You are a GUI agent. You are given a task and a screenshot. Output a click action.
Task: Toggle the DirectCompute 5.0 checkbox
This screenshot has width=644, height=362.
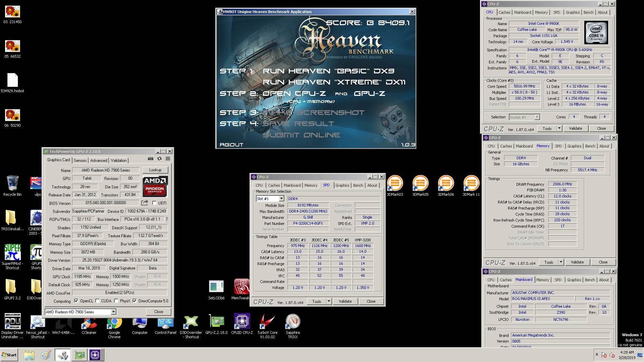(135, 301)
